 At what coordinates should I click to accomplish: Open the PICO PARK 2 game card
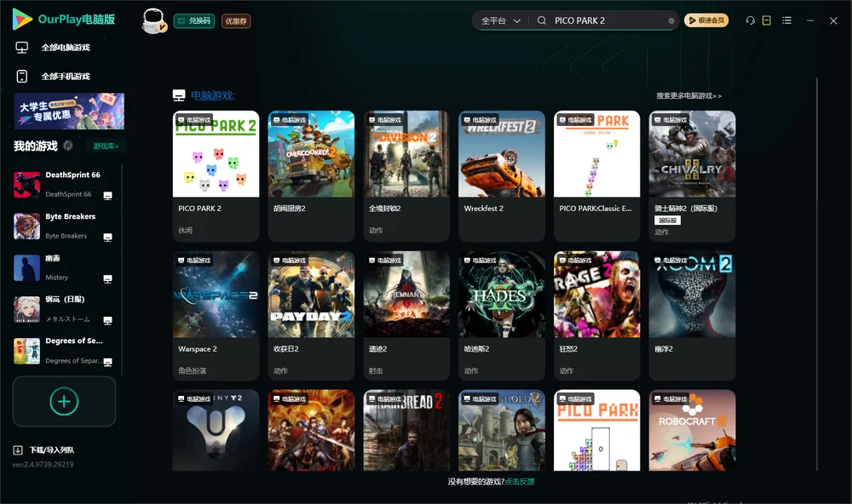(216, 176)
